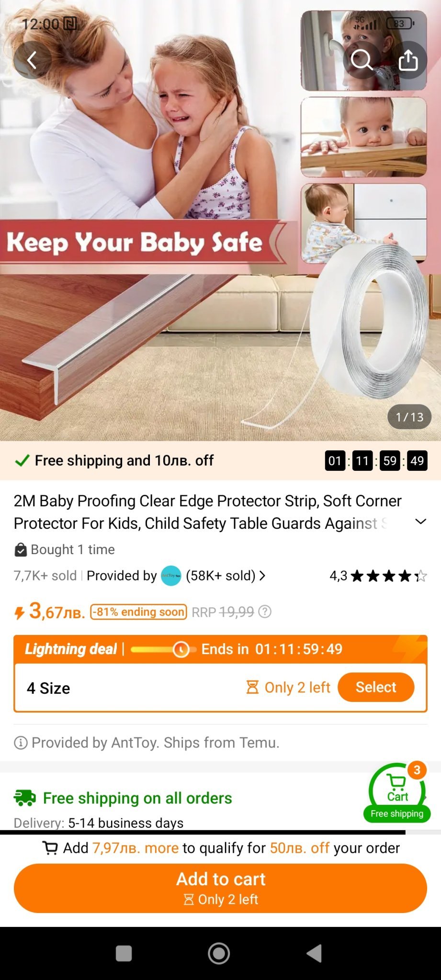Tap the info icon beside Provided by AntToy
Image resolution: width=441 pixels, height=980 pixels.
pyautogui.click(x=21, y=743)
